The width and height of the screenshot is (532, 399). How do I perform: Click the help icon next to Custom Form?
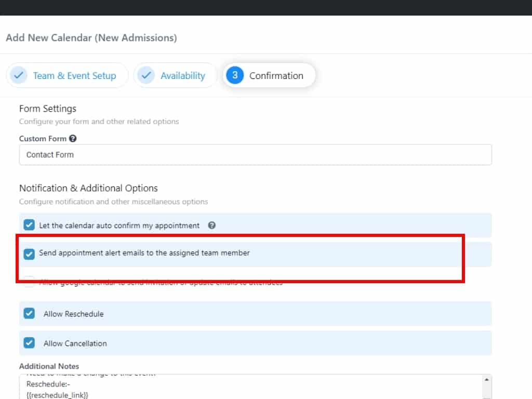click(x=73, y=139)
